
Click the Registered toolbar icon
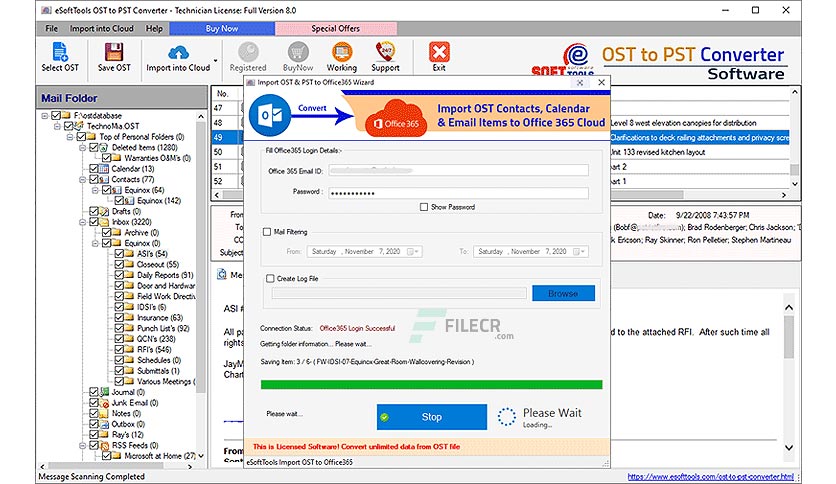[248, 52]
